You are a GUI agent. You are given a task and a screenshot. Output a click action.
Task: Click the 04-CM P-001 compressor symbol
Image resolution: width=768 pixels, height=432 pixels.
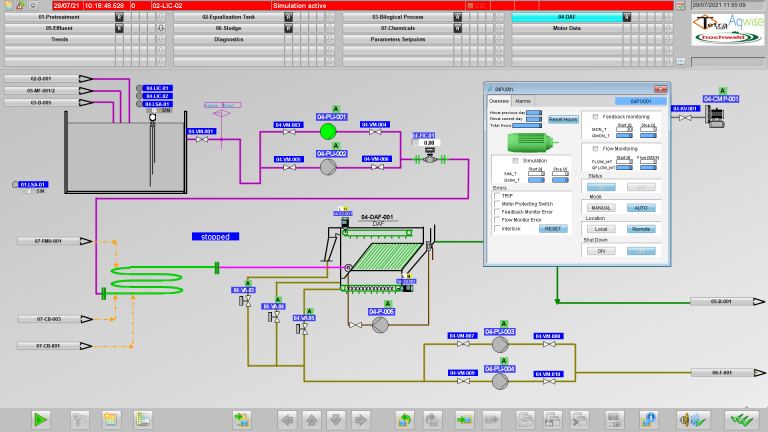[719, 114]
